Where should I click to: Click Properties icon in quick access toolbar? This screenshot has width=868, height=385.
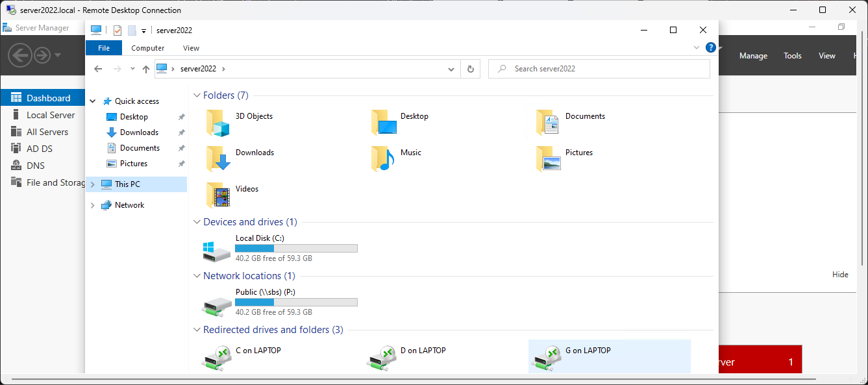pyautogui.click(x=118, y=31)
